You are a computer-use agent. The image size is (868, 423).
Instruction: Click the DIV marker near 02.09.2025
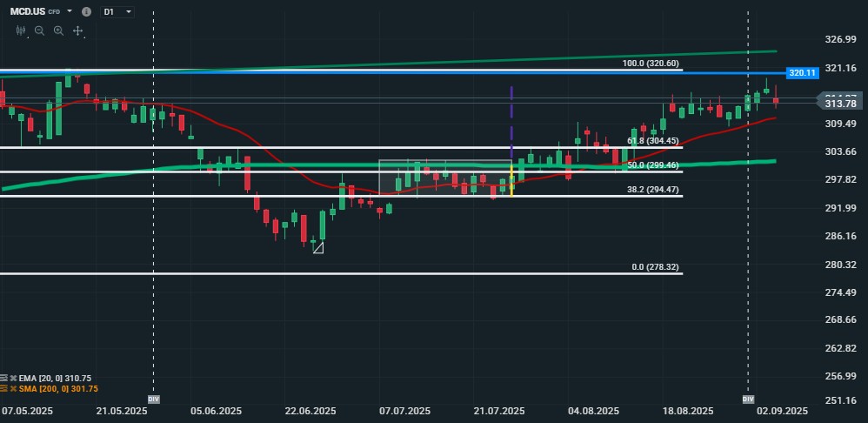pyautogui.click(x=748, y=399)
